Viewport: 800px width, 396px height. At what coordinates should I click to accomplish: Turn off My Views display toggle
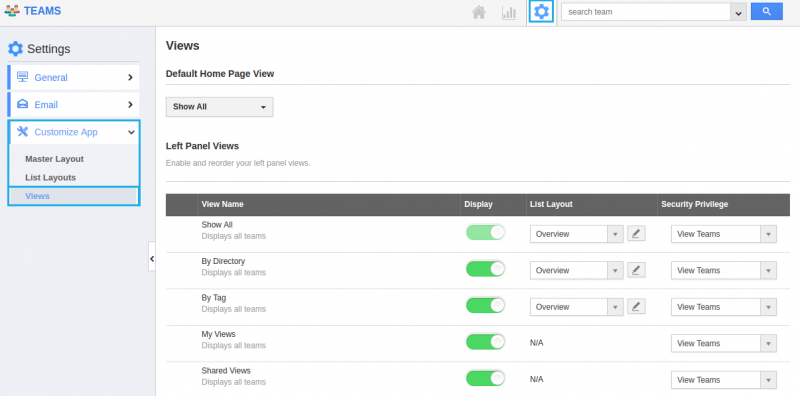[x=485, y=342]
